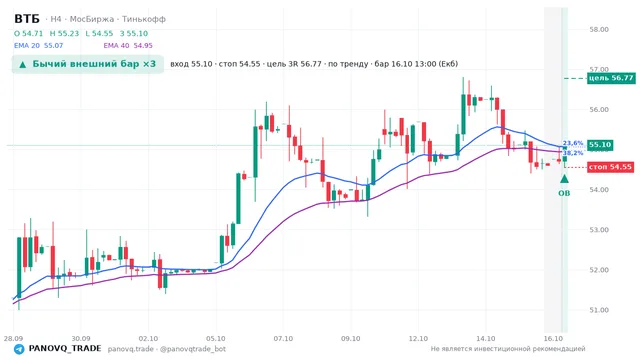Click the 'стоп 54.55' stop label

pyautogui.click(x=611, y=167)
